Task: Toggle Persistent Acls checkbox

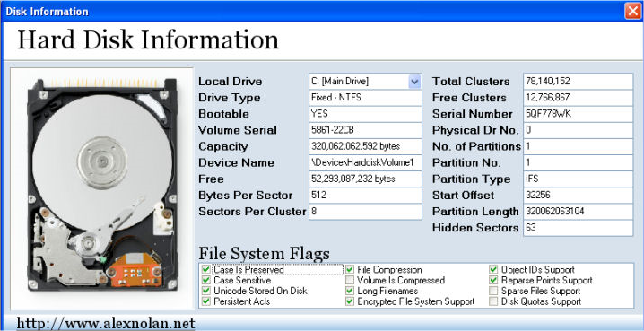Action: pyautogui.click(x=205, y=301)
